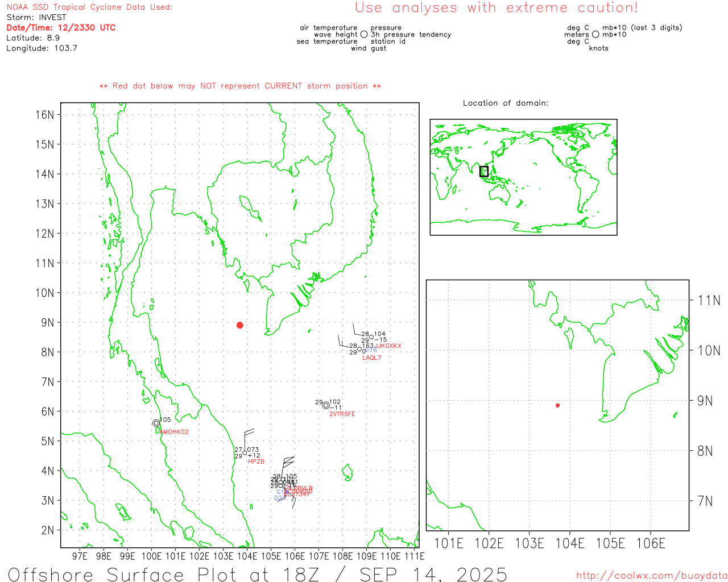Viewport: 728px width, 582px height.
Task: Click the coolwx.com buoydata URL
Action: point(652,576)
